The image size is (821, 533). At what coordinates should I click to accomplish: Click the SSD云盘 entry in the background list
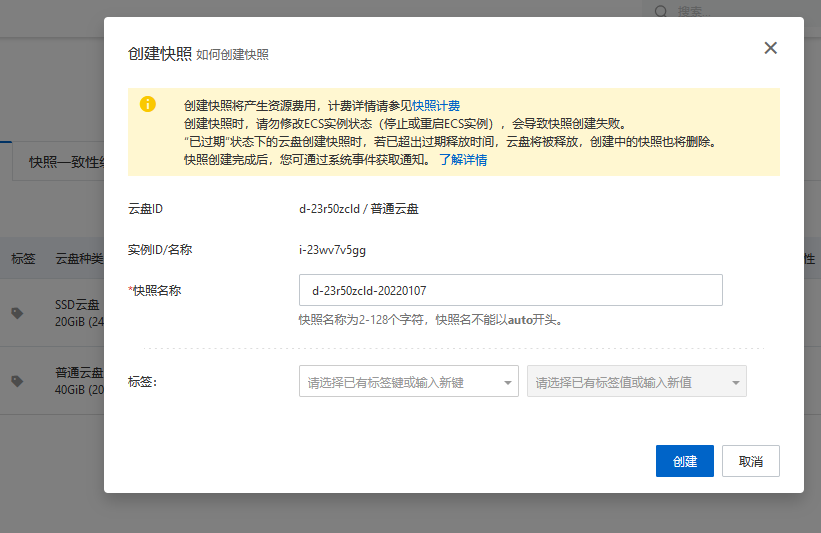click(77, 305)
